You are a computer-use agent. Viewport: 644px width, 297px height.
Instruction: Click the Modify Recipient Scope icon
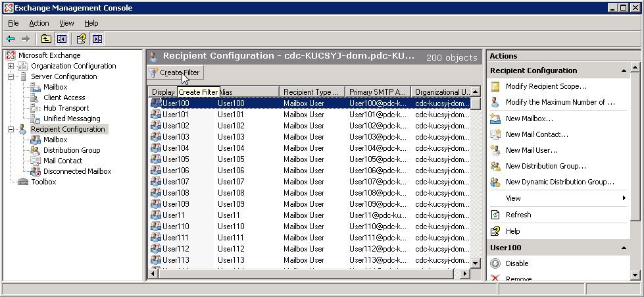tap(496, 86)
